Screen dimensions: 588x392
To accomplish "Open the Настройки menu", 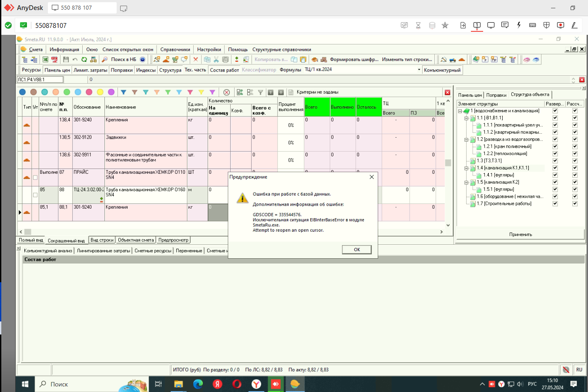I will pos(209,49).
